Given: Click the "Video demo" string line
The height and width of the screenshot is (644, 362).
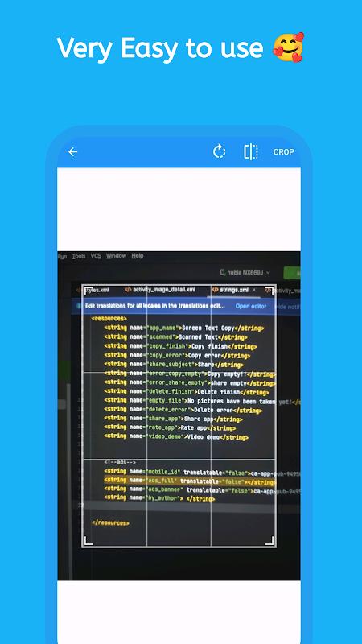Looking at the screenshot, I should [176, 437].
